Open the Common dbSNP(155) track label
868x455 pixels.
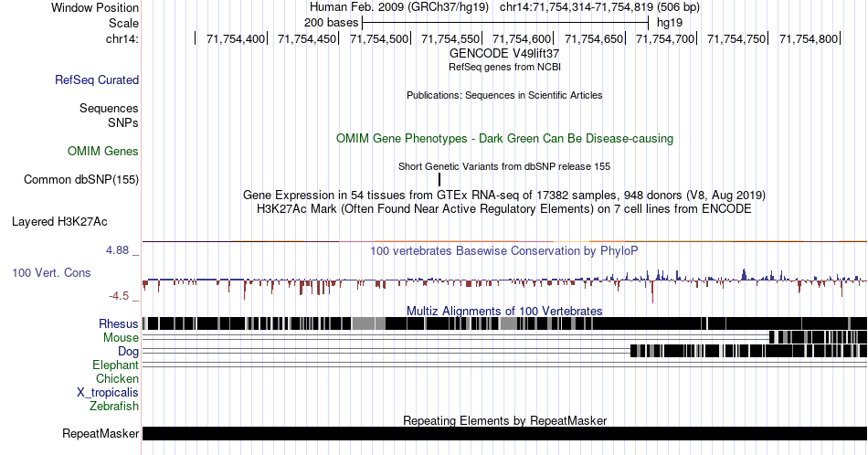pyautogui.click(x=81, y=179)
